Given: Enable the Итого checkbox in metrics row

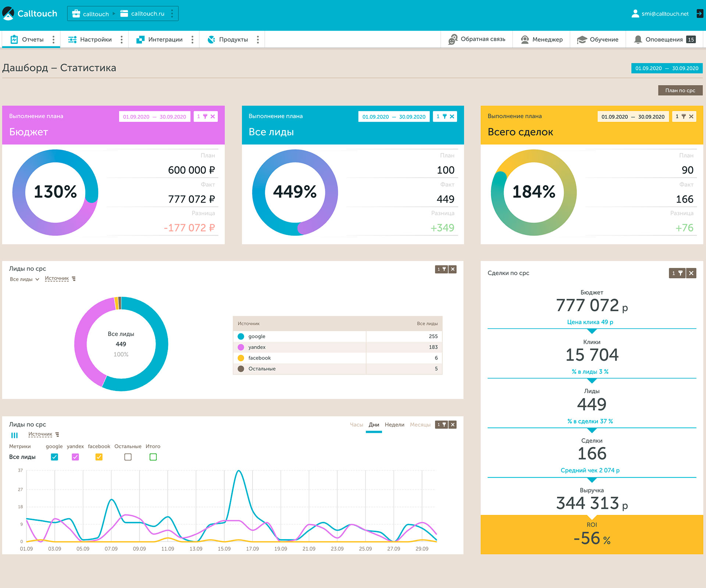Looking at the screenshot, I should pos(153,457).
